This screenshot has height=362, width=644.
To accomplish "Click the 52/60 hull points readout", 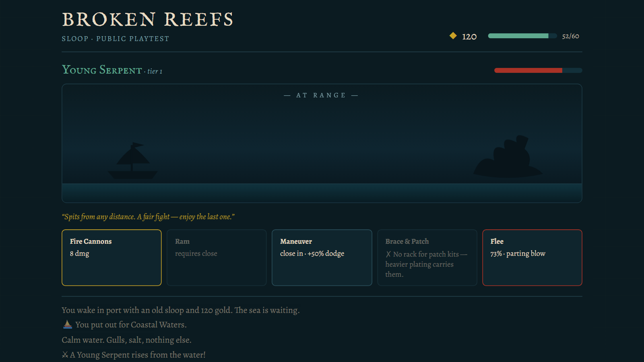I will point(571,36).
